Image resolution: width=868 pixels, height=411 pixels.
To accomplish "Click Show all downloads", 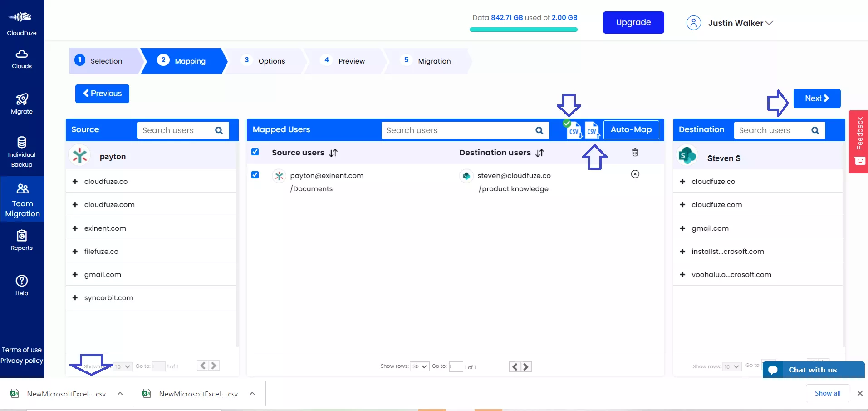I will pyautogui.click(x=828, y=393).
